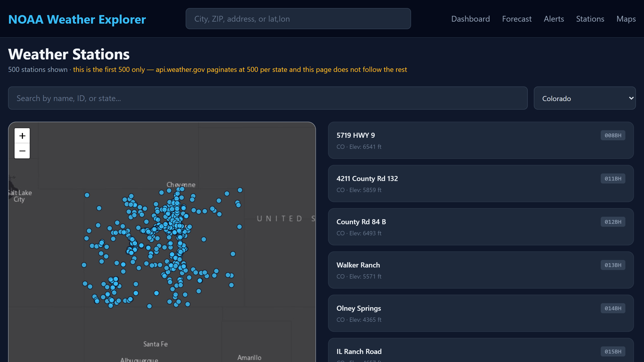Click the Cheyenne label on the map
Image resolution: width=644 pixels, height=362 pixels.
[181, 185]
